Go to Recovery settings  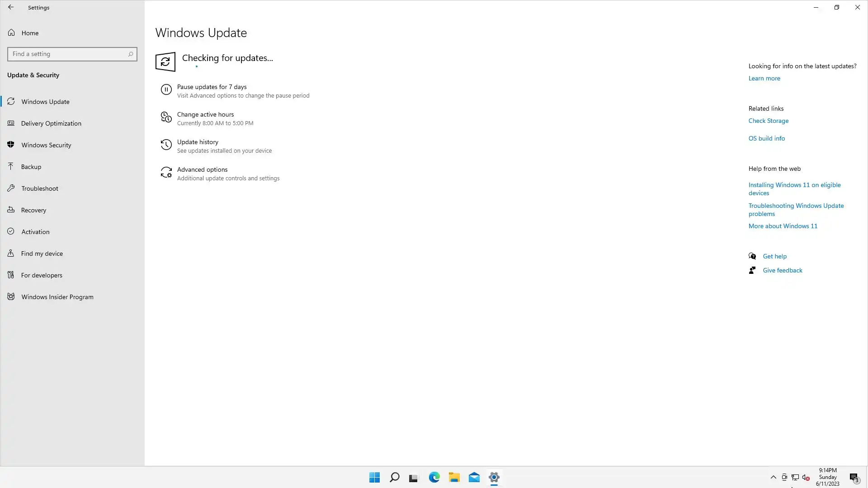[x=33, y=210]
